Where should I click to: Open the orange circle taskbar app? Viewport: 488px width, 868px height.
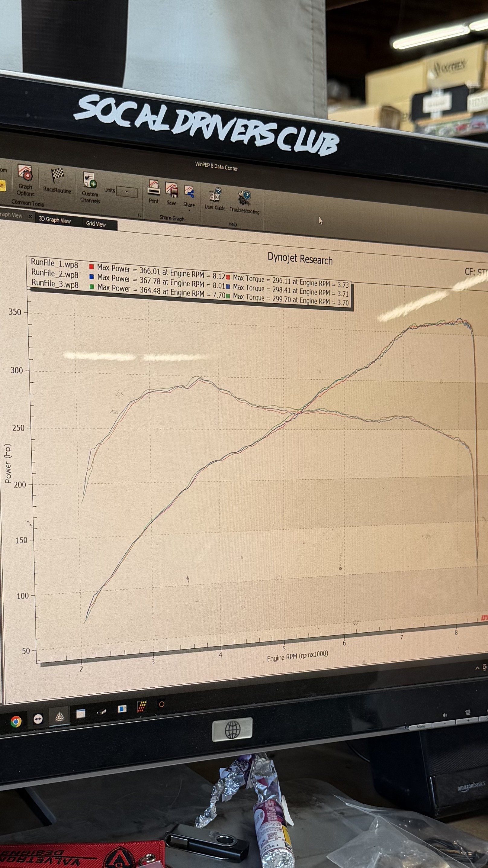(x=162, y=704)
